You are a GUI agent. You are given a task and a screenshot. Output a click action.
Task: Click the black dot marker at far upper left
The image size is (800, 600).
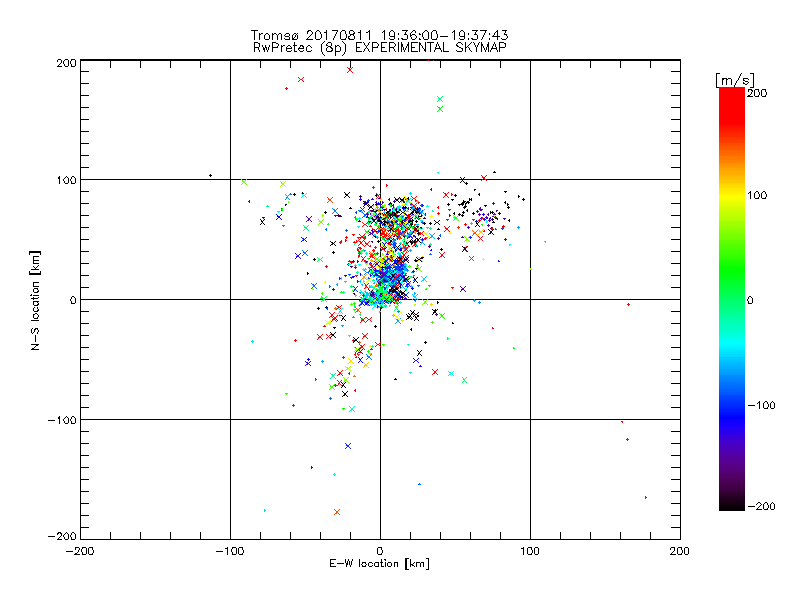(x=210, y=176)
